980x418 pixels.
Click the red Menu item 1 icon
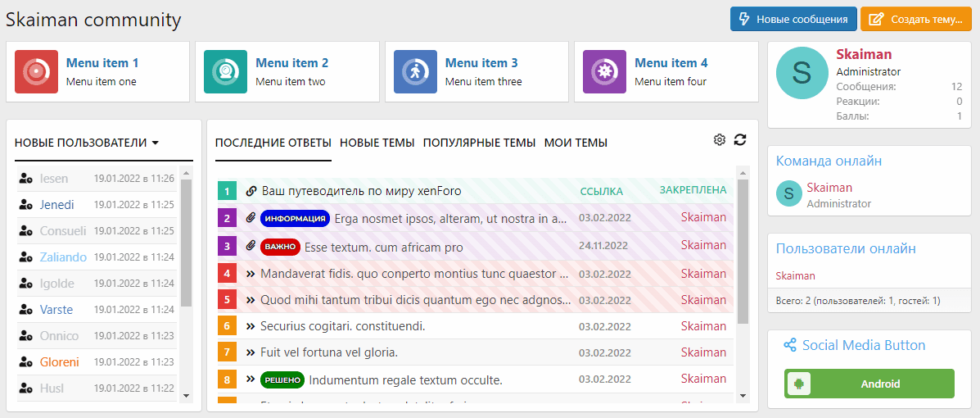point(36,72)
